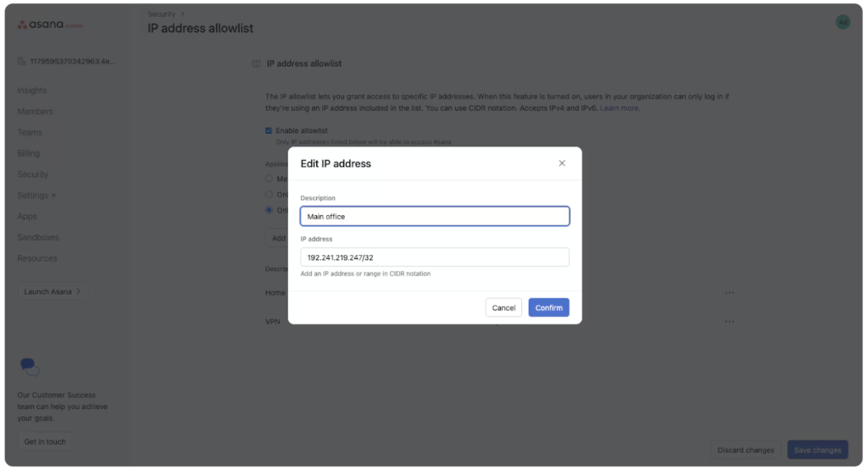This screenshot has width=868, height=470.
Task: Open the Sandboxes sidebar item
Action: 37,237
